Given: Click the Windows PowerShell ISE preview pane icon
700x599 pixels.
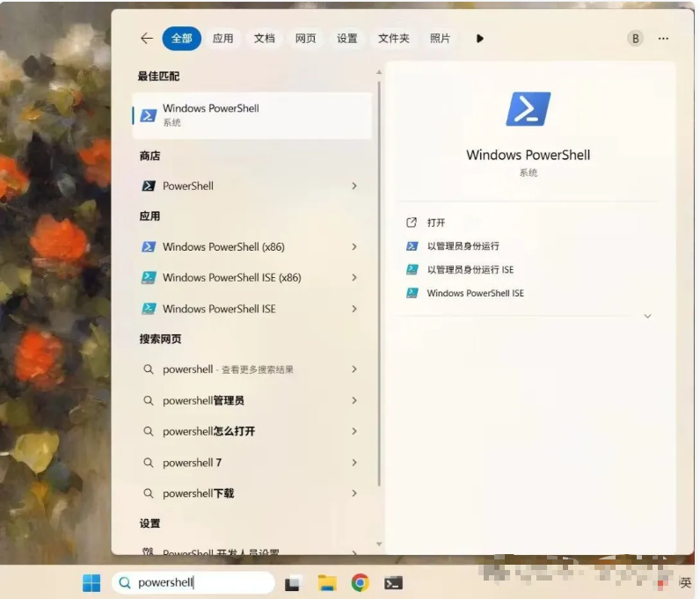Looking at the screenshot, I should pyautogui.click(x=412, y=294).
